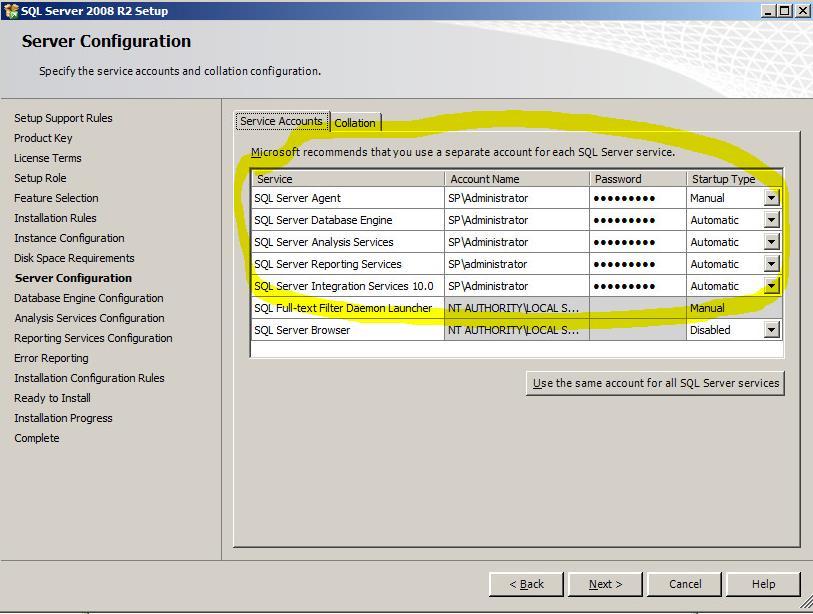This screenshot has width=813, height=614.
Task: Select Account Name cell for SQL Server Browser
Action: (516, 330)
